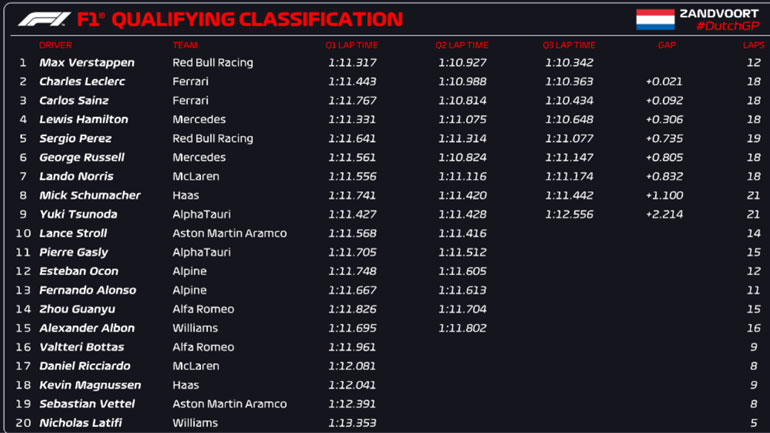Click the F1 logo in the header
Viewport: 770px width, 433px height.
click(x=43, y=19)
